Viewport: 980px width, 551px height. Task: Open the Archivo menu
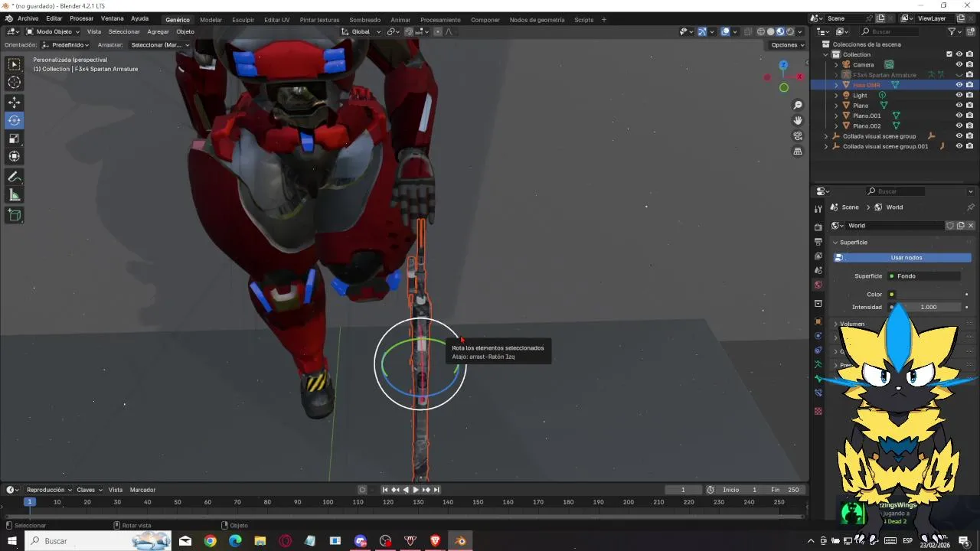coord(28,18)
